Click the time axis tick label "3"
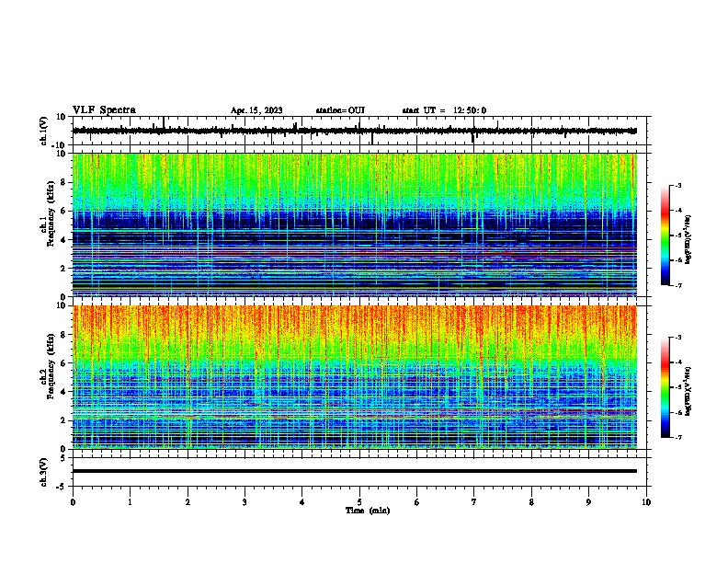The width and height of the screenshot is (728, 563). 245,502
